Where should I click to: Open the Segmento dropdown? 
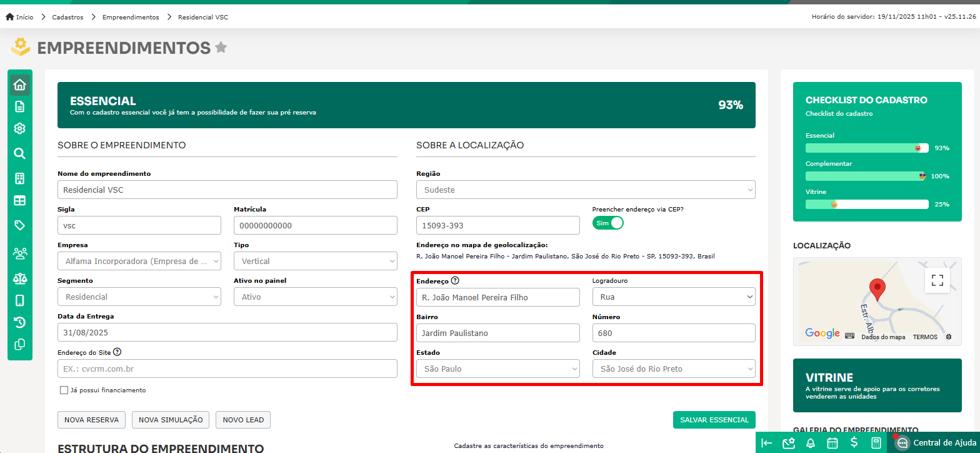[139, 297]
